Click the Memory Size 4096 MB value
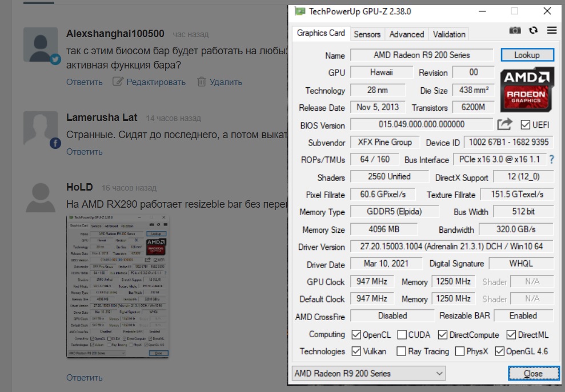Image resolution: width=565 pixels, height=392 pixels. click(384, 229)
